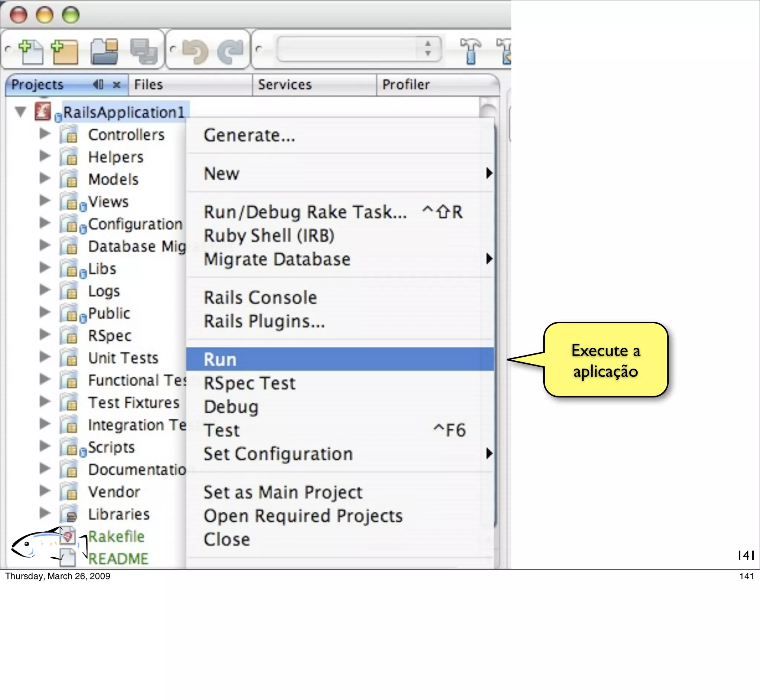This screenshot has width=760, height=700.
Task: Minimize the Projects panel with its tab arrow
Action: pyautogui.click(x=98, y=85)
